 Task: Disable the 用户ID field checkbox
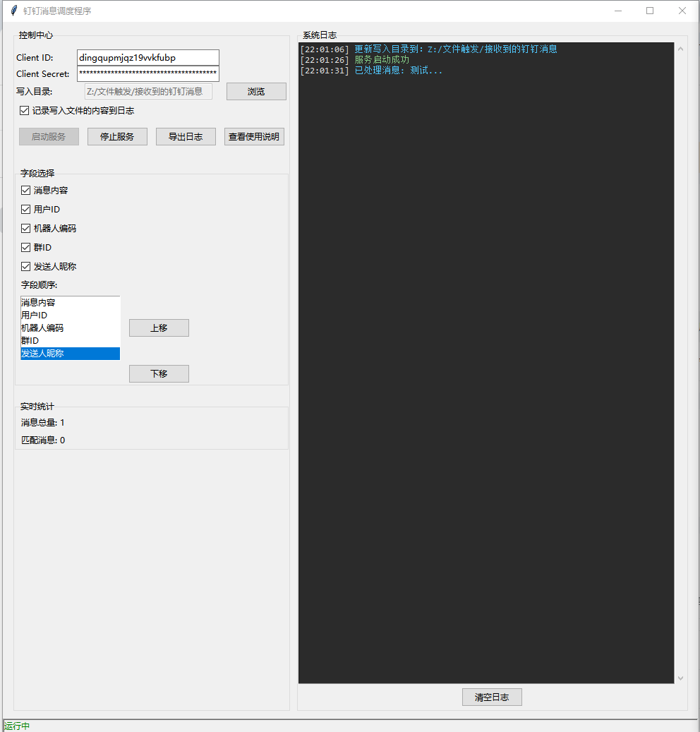tap(26, 210)
